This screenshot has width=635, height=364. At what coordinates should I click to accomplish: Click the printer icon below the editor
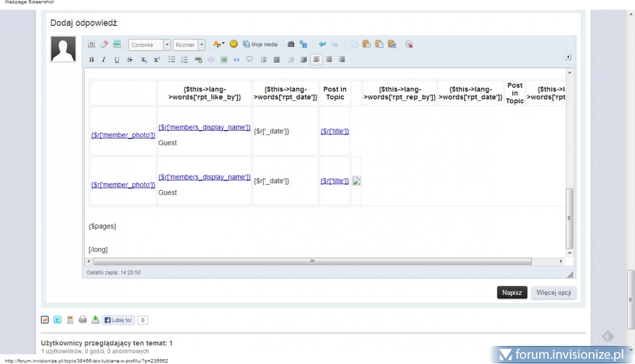83,320
